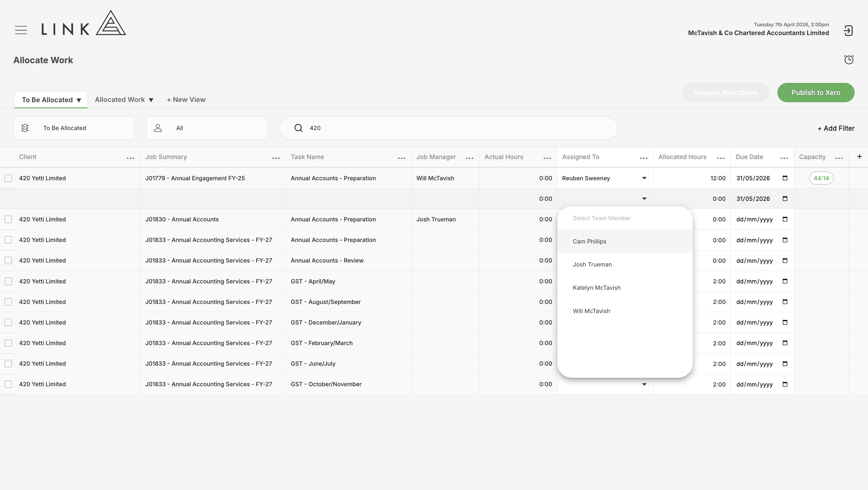
Task: Open the timer clock icon
Action: click(849, 60)
